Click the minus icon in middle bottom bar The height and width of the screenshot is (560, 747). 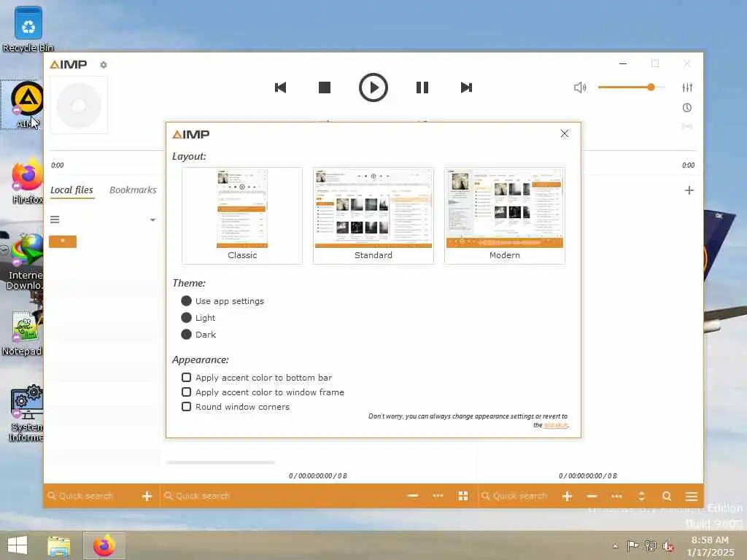[x=413, y=496]
